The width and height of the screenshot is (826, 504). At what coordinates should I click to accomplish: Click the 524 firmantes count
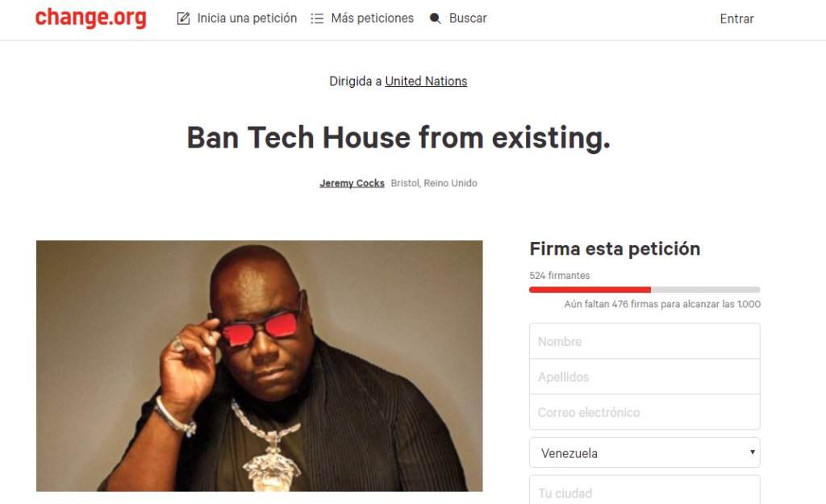click(560, 276)
